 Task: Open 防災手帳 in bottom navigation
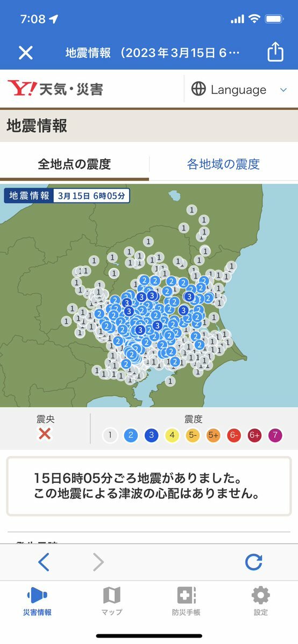coord(186,601)
